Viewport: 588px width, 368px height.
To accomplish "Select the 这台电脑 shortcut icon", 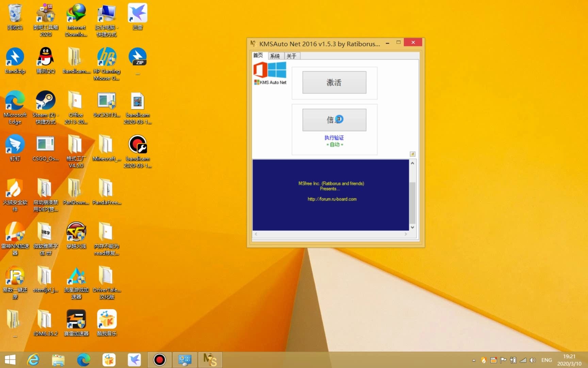I will coord(107,20).
